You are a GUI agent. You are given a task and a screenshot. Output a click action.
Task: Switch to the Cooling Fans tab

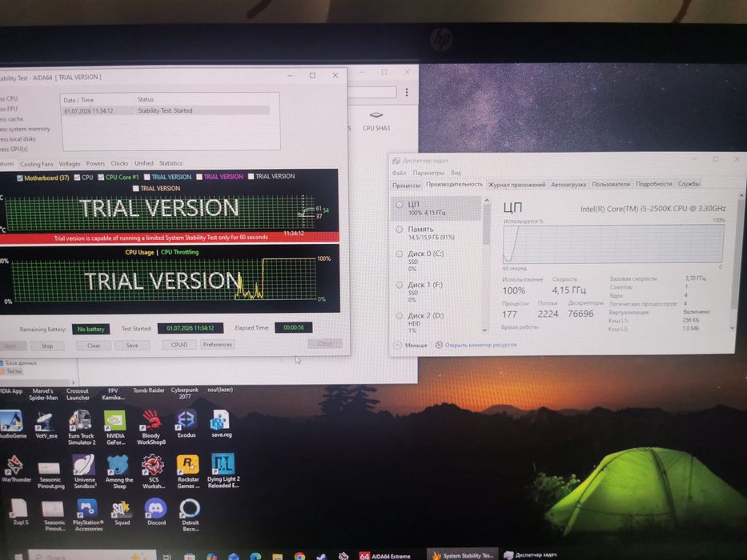[37, 164]
